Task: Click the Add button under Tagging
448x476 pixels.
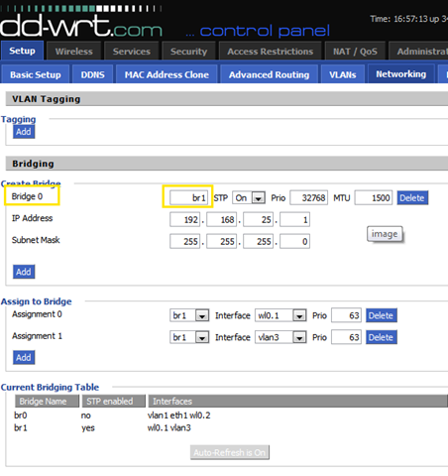Action: 24,132
